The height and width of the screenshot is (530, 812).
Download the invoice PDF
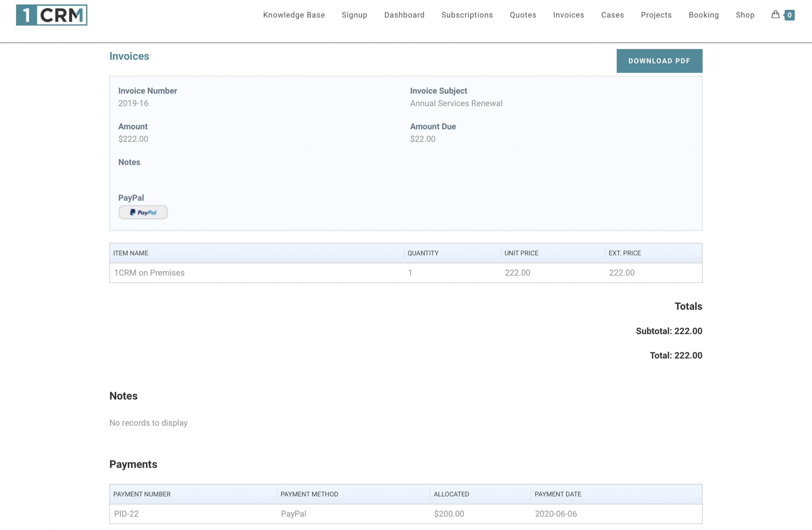[x=659, y=61]
